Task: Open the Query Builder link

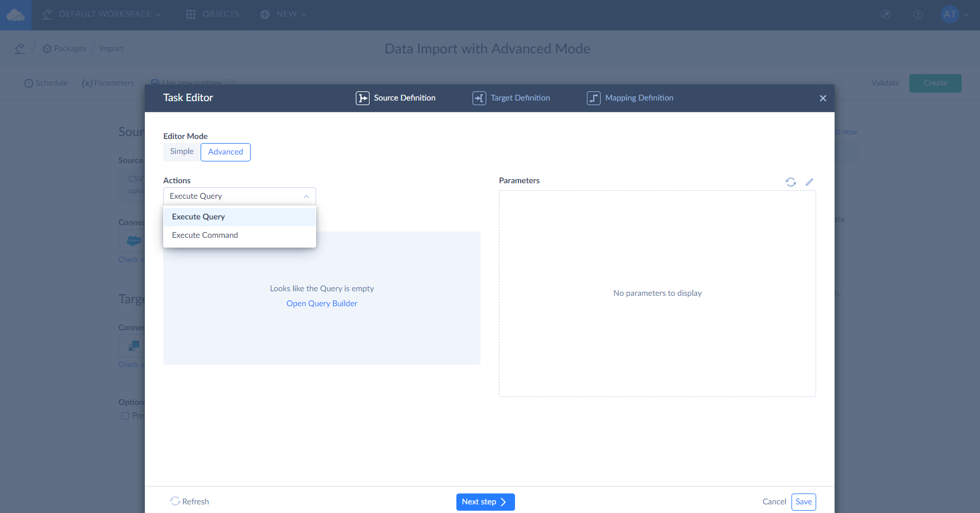Action: [x=322, y=304]
